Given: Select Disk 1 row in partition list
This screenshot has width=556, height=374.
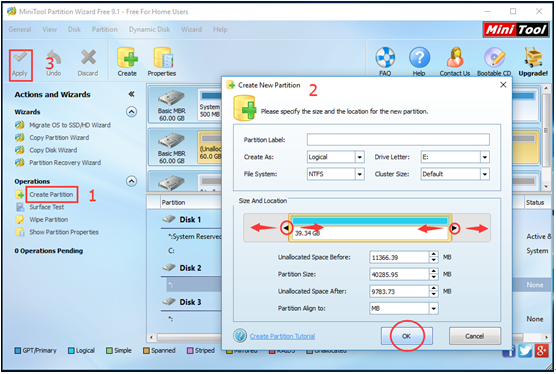Looking at the screenshot, I should (x=191, y=220).
